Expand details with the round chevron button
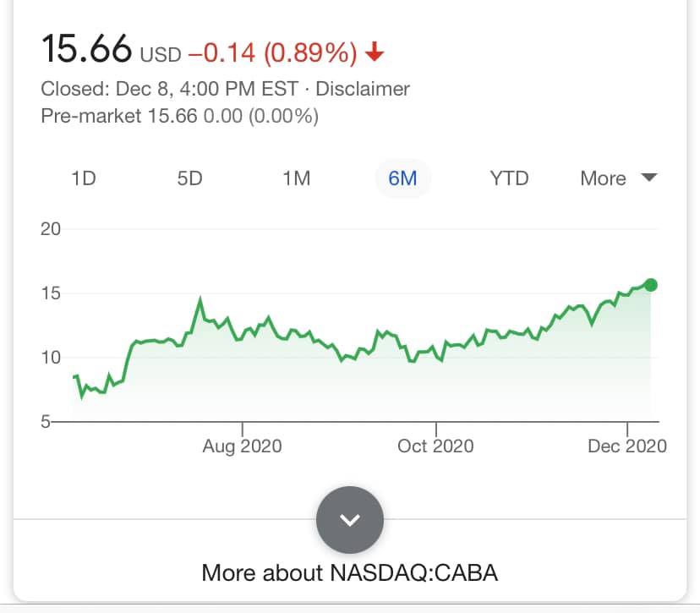 click(x=349, y=520)
